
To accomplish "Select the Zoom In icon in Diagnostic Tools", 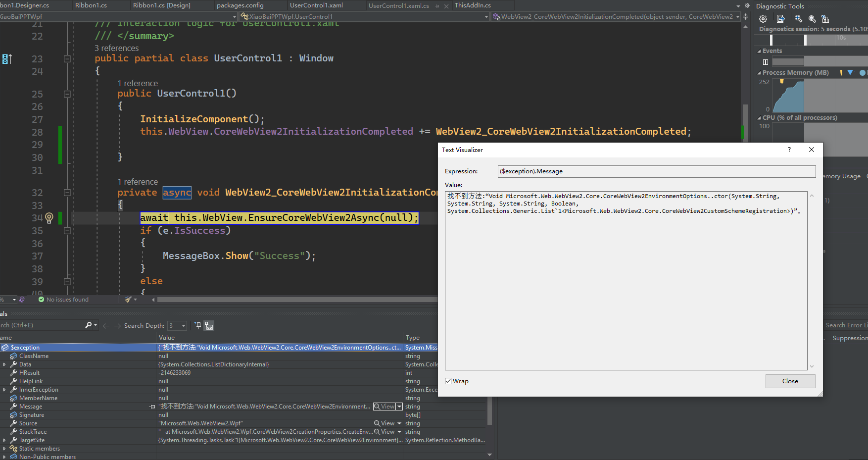I will tap(798, 19).
